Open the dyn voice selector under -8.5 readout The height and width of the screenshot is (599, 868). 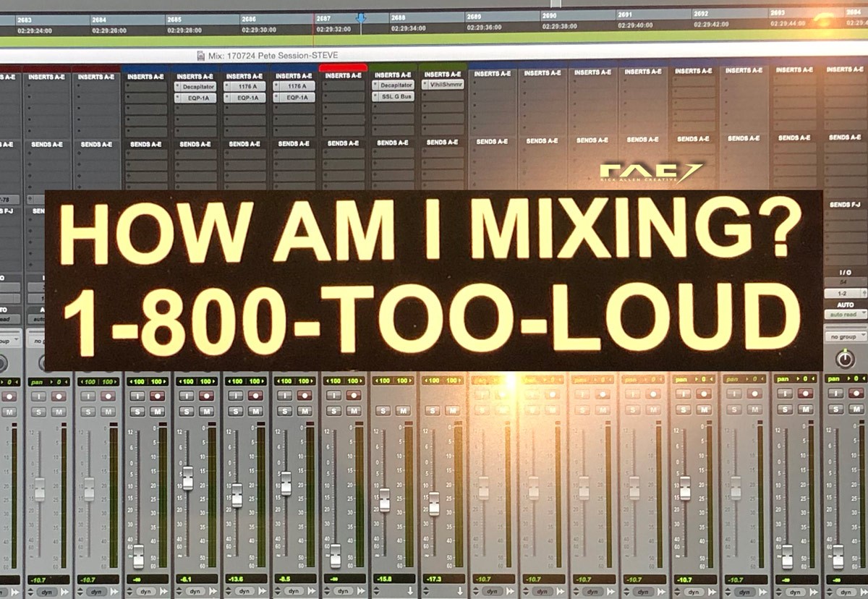point(294,591)
